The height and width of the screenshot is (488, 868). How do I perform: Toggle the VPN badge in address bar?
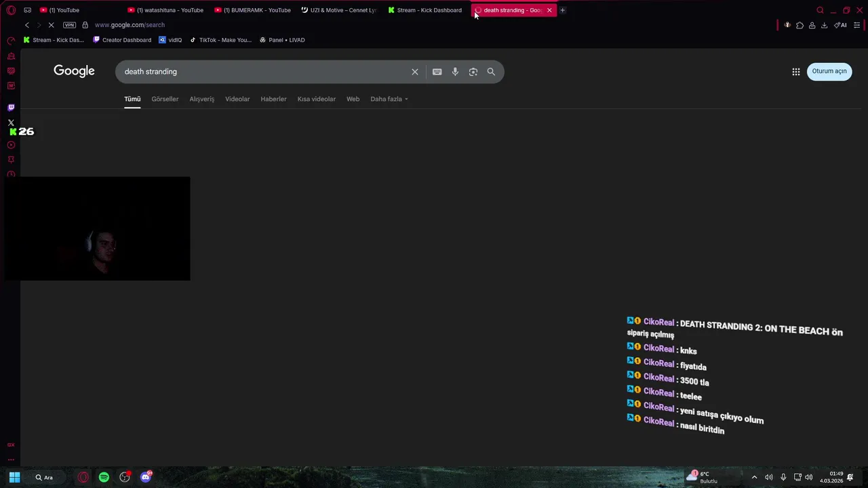69,25
